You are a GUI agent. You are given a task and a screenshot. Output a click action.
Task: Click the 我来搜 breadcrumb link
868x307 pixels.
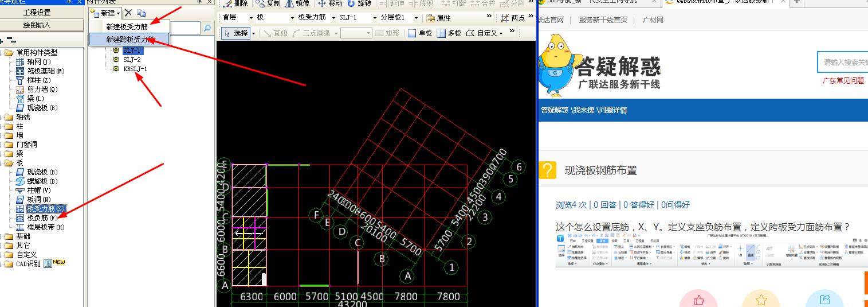click(x=584, y=110)
